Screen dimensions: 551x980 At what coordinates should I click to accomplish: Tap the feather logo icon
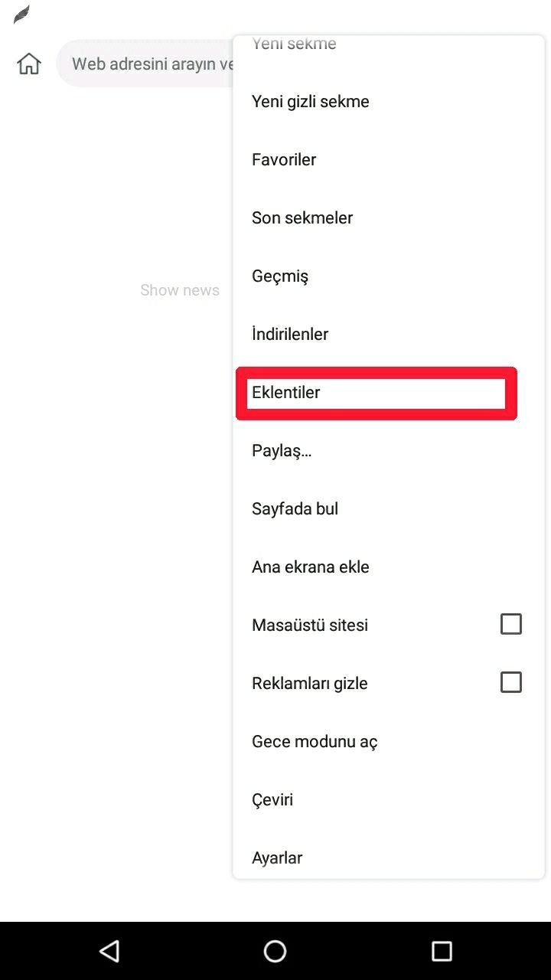pos(21,15)
